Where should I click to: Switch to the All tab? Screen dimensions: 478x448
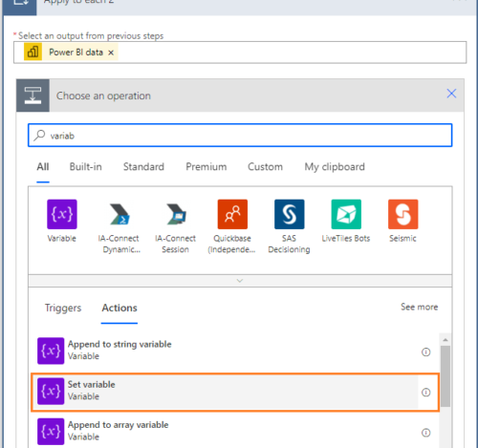pos(43,167)
